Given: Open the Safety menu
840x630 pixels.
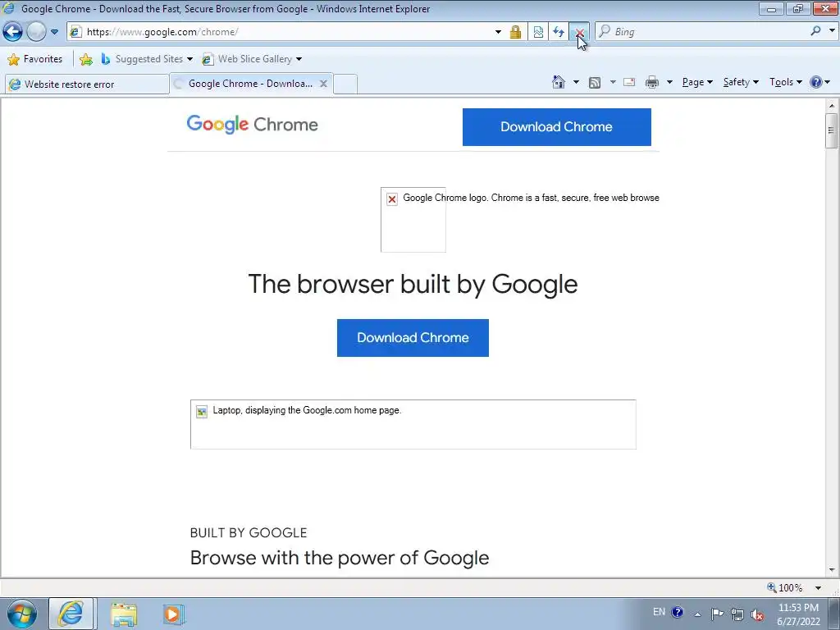Looking at the screenshot, I should point(741,82).
